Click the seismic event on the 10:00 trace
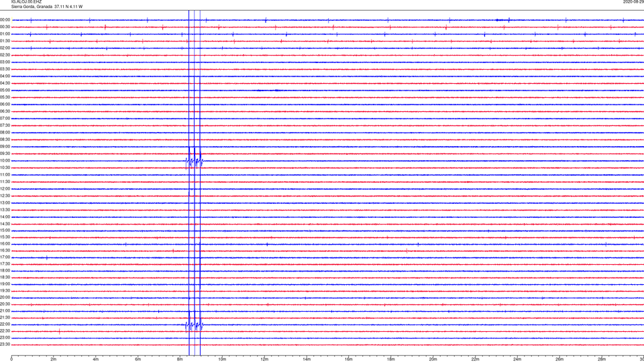644x362 pixels. [195, 161]
